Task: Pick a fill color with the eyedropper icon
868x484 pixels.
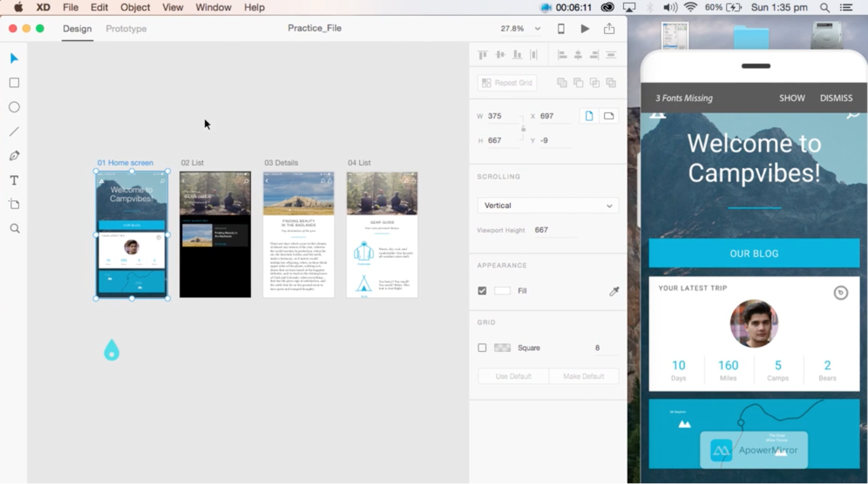Action: (x=614, y=291)
